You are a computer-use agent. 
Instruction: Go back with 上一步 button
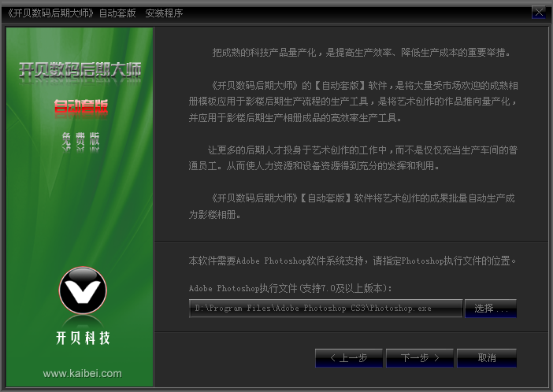[349, 358]
